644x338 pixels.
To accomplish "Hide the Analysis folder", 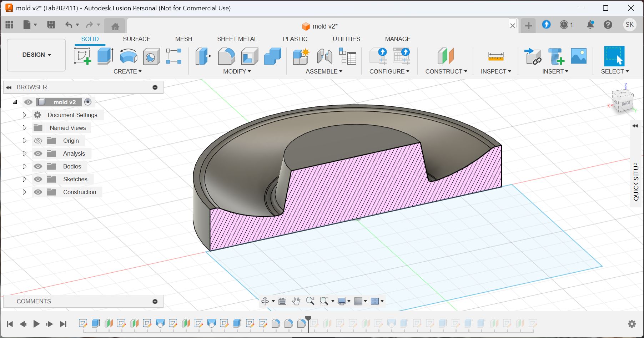I will click(38, 153).
